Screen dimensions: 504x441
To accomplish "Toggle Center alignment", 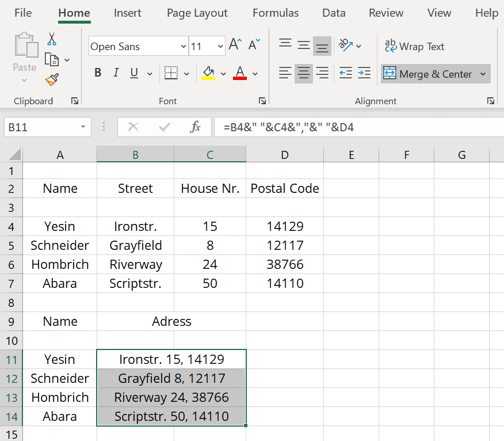I will tap(303, 73).
